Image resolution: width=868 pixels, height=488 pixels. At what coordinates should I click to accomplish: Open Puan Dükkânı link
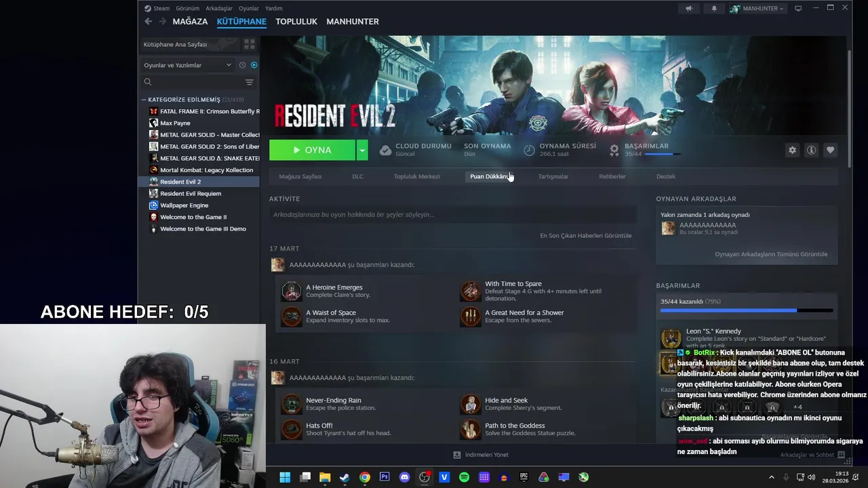(490, 176)
